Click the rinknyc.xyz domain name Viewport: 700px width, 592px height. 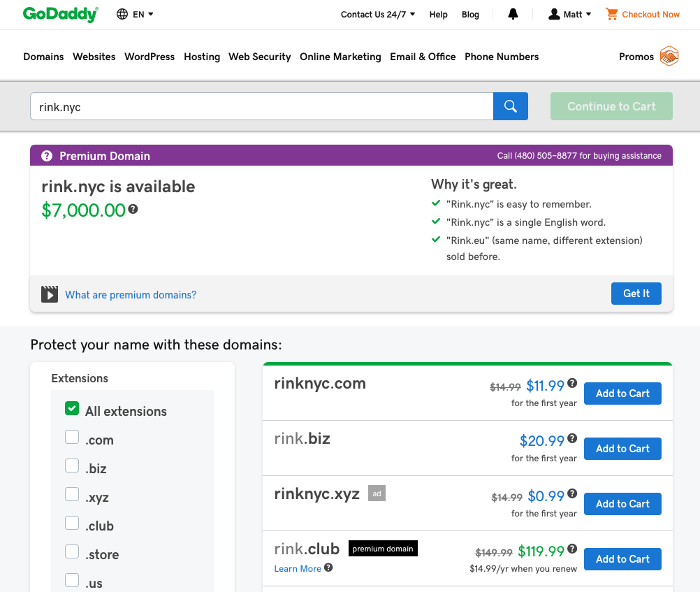pyautogui.click(x=317, y=494)
